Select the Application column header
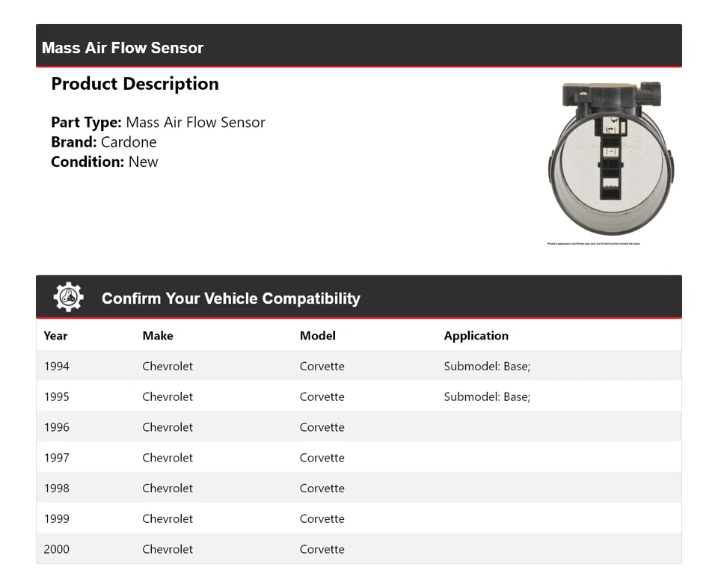This screenshot has width=718, height=588. pyautogui.click(x=476, y=336)
